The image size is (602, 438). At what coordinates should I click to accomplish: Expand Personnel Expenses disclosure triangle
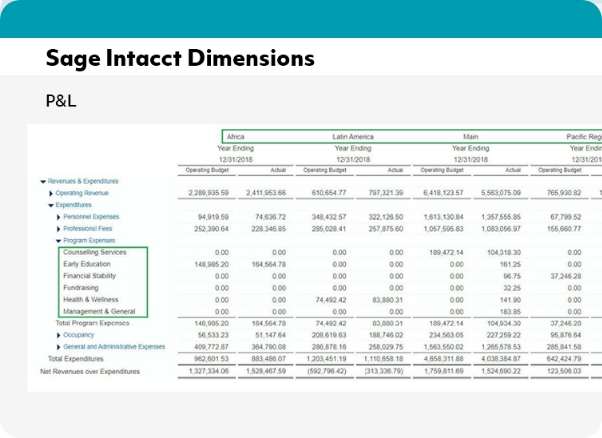(59, 216)
